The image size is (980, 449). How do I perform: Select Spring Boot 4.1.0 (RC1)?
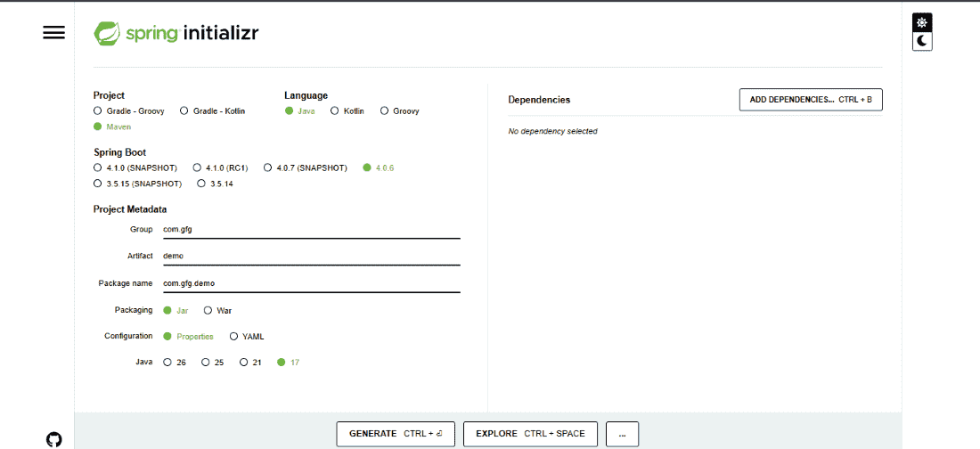[220, 167]
